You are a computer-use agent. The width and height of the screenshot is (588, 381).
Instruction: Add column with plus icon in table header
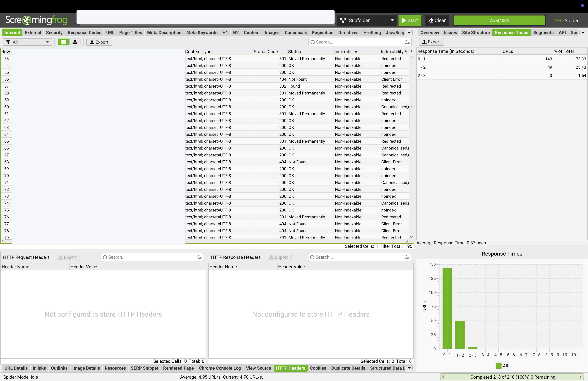pos(411,51)
